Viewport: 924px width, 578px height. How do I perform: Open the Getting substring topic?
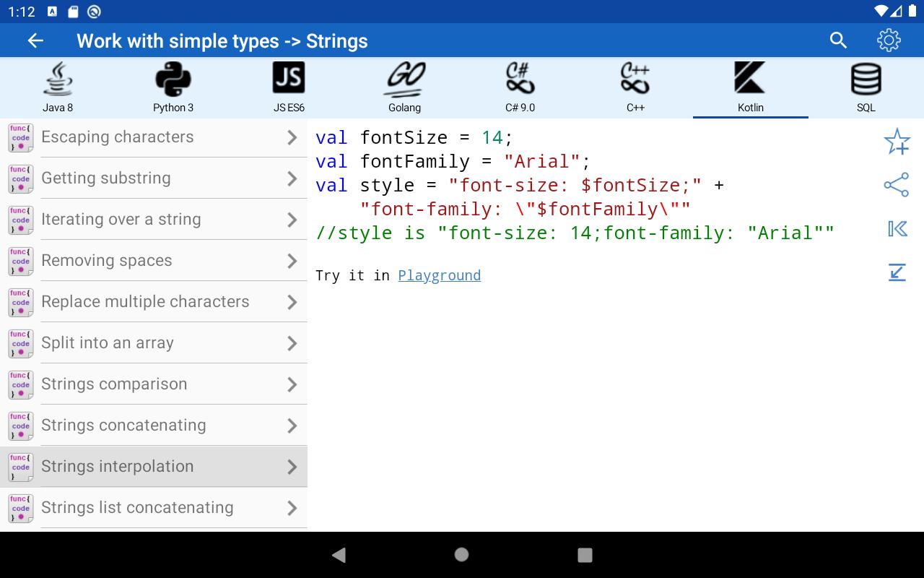coord(154,178)
